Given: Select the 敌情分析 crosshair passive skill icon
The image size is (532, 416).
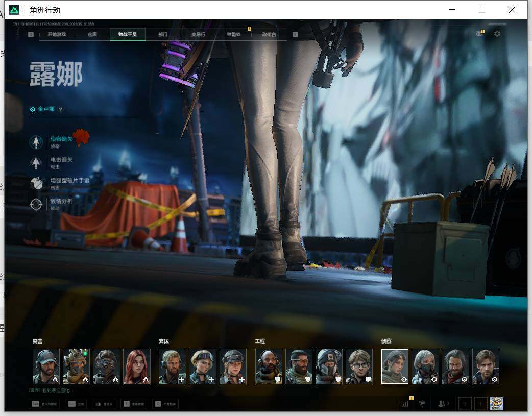Looking at the screenshot, I should [36, 204].
